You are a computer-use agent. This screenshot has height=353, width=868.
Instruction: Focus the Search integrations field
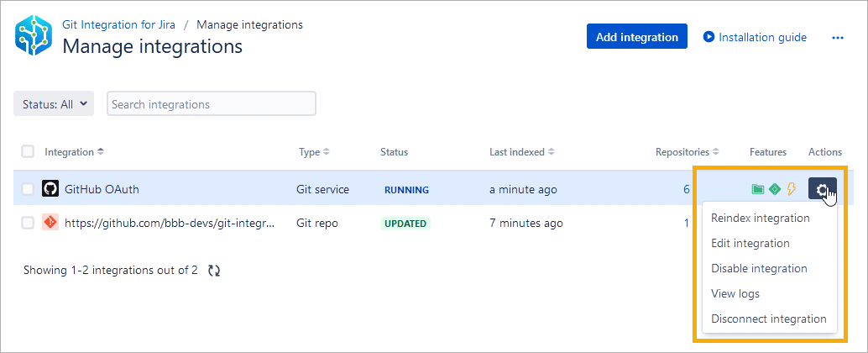point(212,103)
